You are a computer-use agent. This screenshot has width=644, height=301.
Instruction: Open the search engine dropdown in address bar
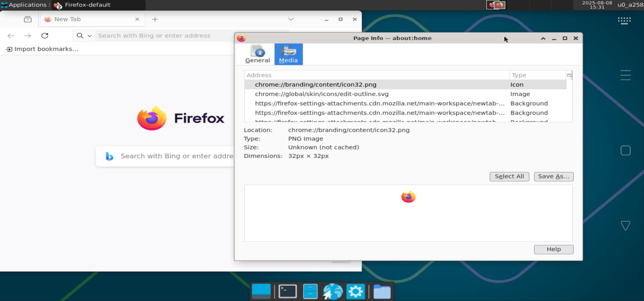[x=84, y=36]
